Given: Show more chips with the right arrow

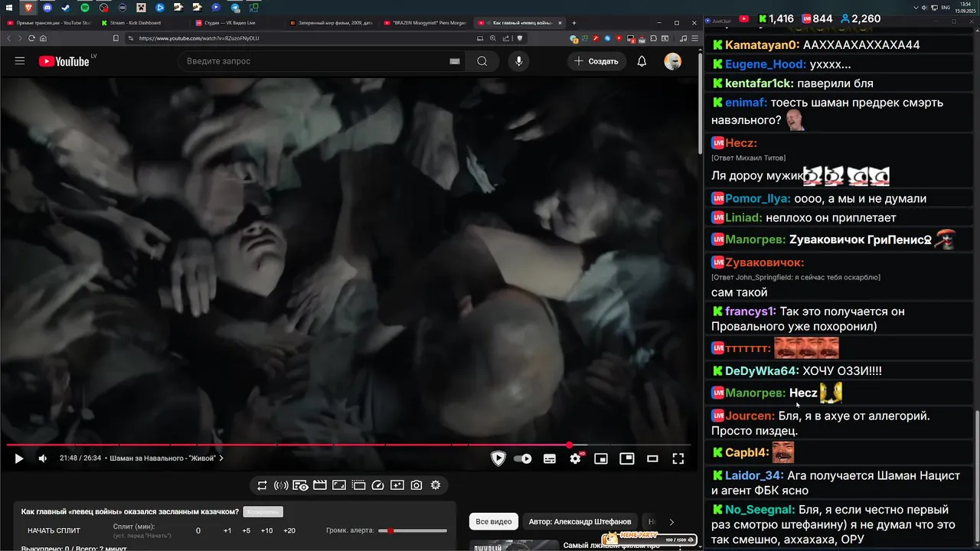Looking at the screenshot, I should coord(671,522).
